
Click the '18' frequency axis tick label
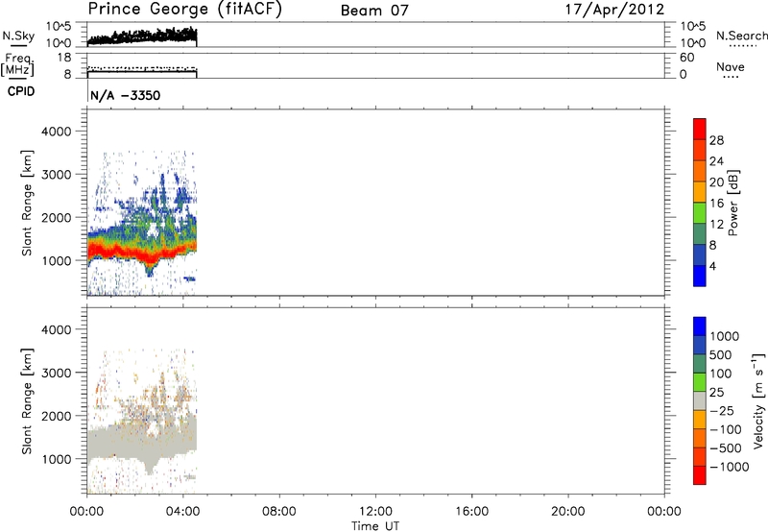click(64, 58)
